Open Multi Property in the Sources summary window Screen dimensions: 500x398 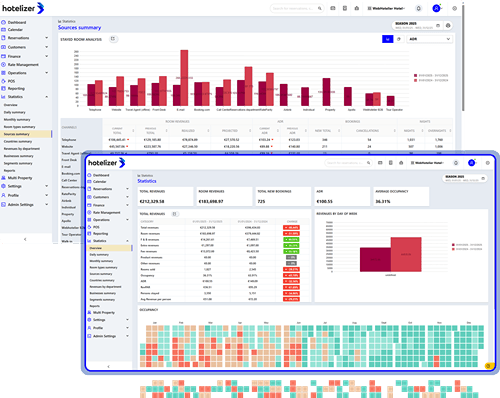[20, 178]
